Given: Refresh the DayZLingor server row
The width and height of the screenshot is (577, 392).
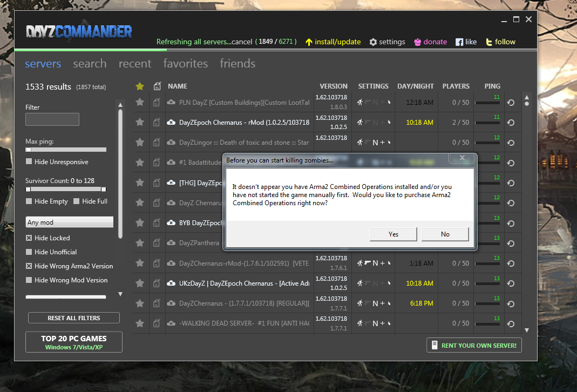Looking at the screenshot, I should pyautogui.click(x=511, y=143).
